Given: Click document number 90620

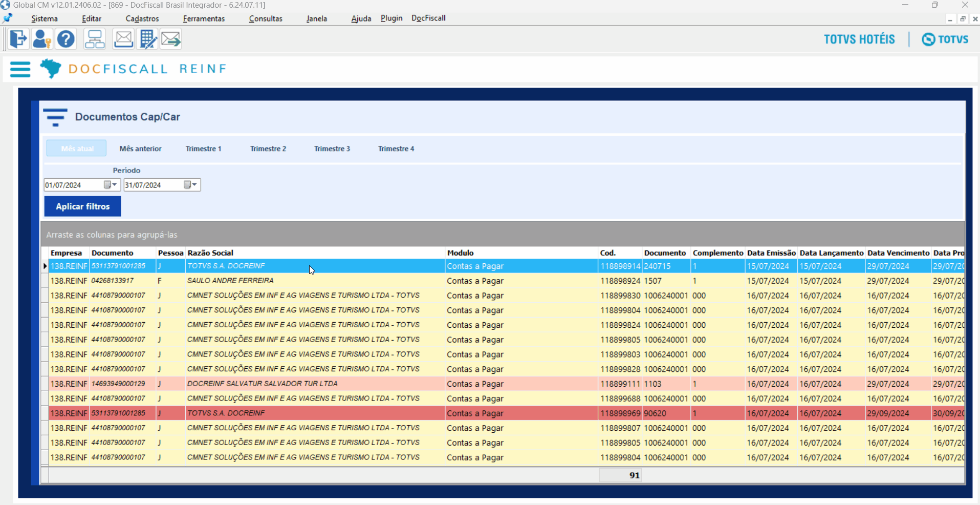Looking at the screenshot, I should pyautogui.click(x=666, y=413).
